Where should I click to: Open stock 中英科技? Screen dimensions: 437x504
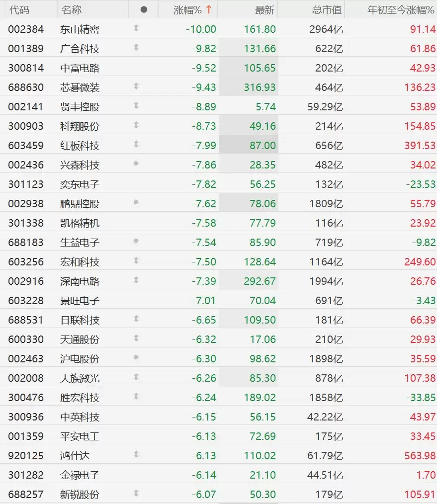click(x=80, y=417)
